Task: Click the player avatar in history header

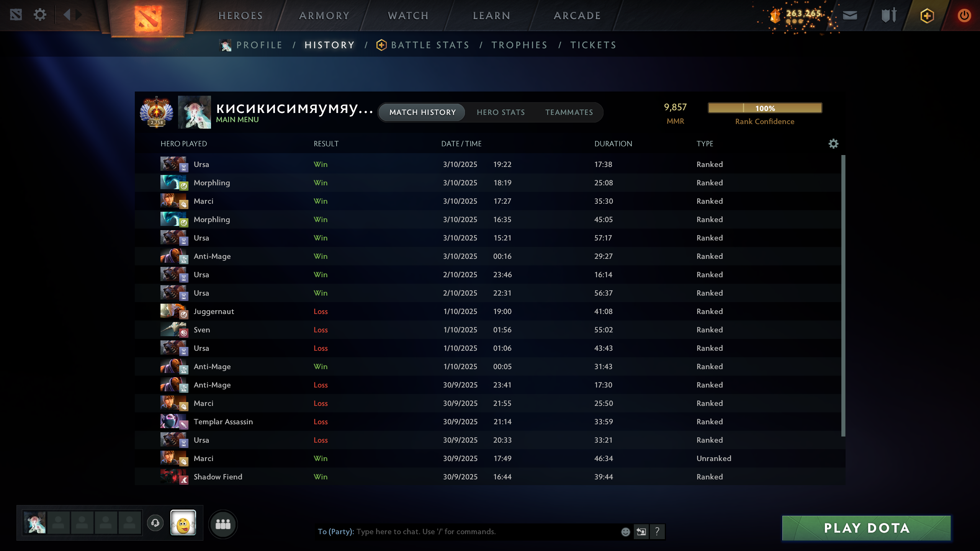Action: pos(195,112)
